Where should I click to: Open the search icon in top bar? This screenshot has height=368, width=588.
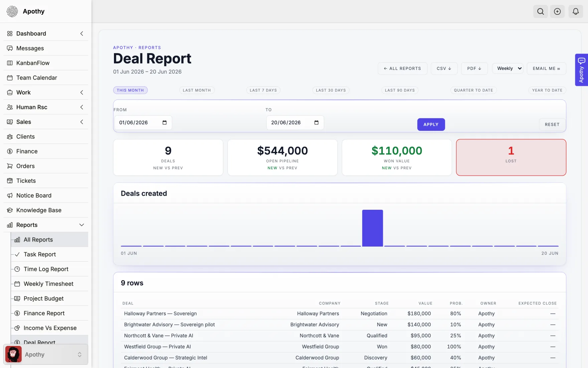pyautogui.click(x=540, y=11)
